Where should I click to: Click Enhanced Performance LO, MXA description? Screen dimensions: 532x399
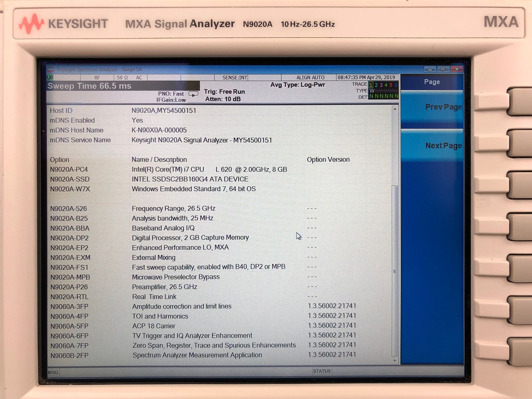[180, 248]
